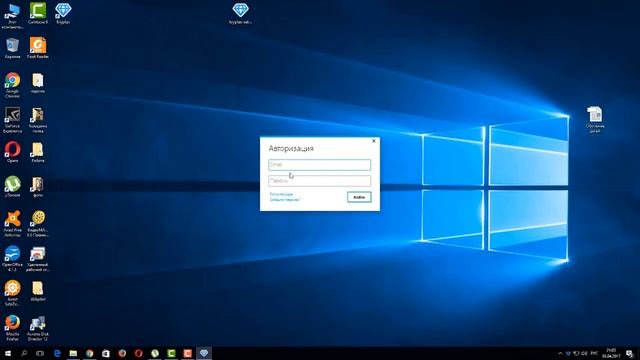
Task: Select the Foxit Reader desktop icon
Action: (38, 48)
